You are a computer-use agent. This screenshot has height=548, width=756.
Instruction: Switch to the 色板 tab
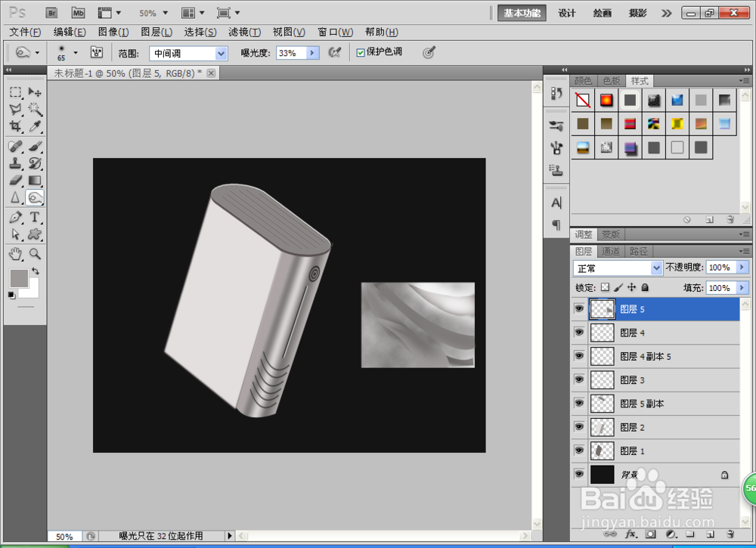tap(612, 80)
